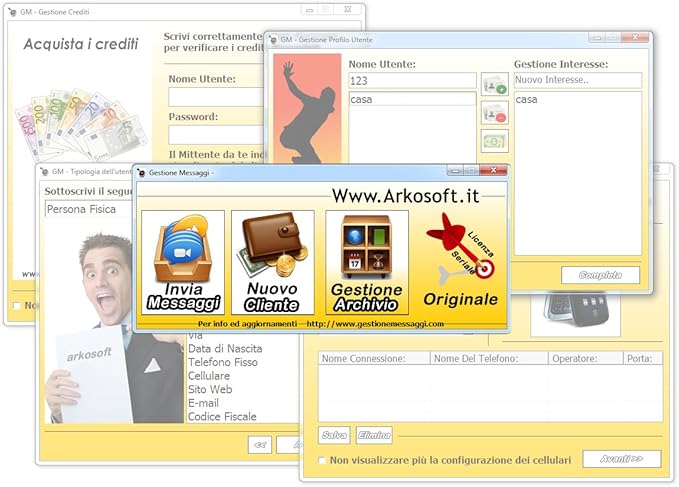This screenshot has width=679, height=487.
Task: Toggle Non visualizzare più la configurazione checkbox
Action: click(322, 460)
